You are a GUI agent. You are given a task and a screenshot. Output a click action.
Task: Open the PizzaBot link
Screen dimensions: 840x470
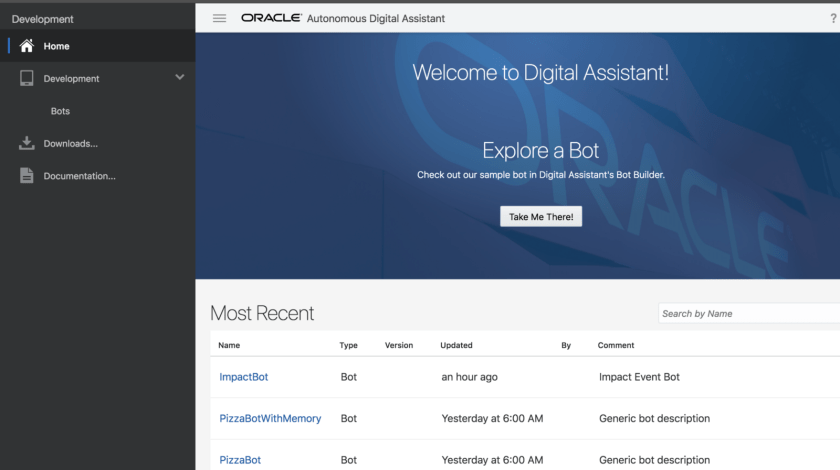[240, 460]
